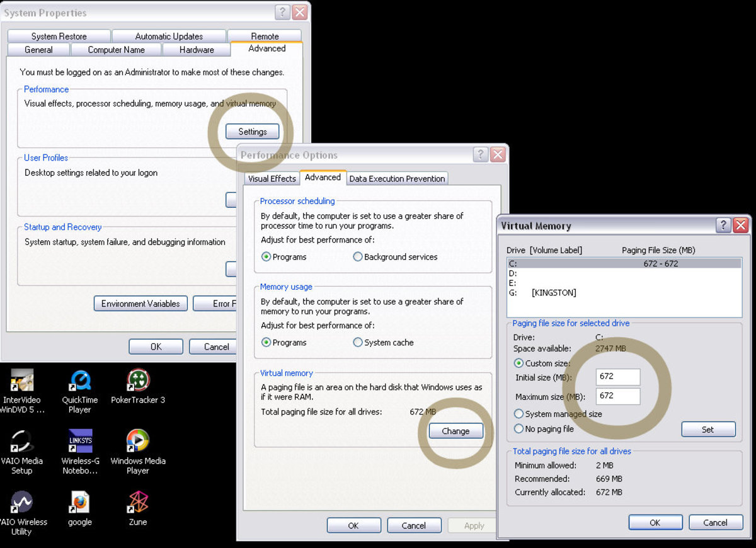Launch InterVideo WinDVD 5

tap(23, 387)
